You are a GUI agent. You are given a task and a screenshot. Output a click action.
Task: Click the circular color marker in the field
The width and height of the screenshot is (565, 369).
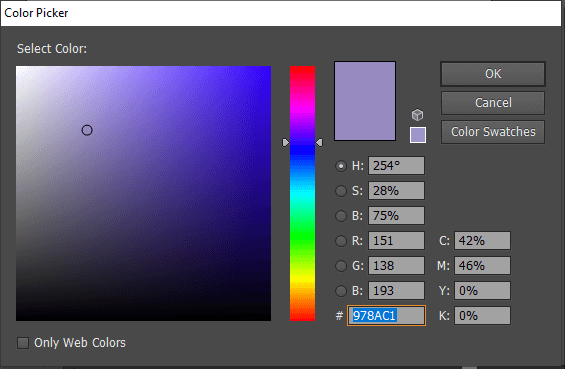87,130
